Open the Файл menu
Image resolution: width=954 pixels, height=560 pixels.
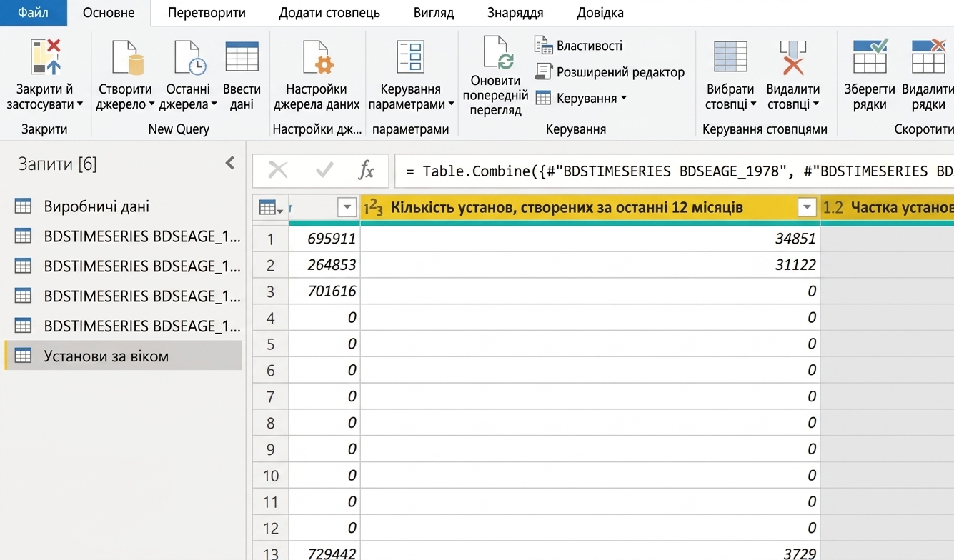click(34, 13)
